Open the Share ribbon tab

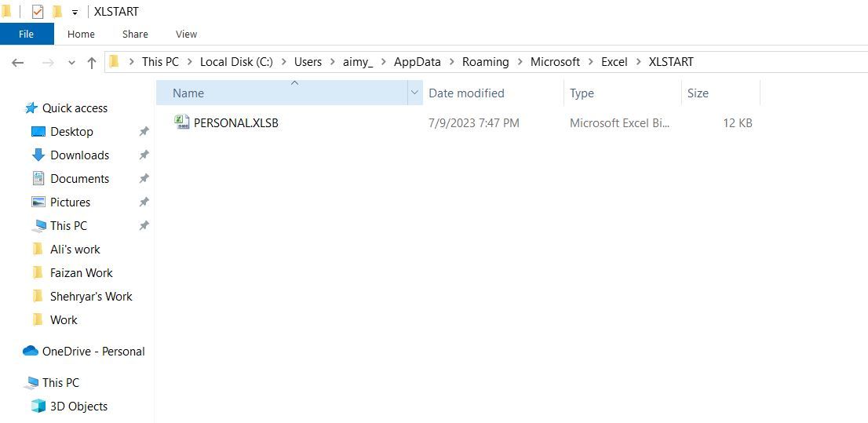pos(135,35)
